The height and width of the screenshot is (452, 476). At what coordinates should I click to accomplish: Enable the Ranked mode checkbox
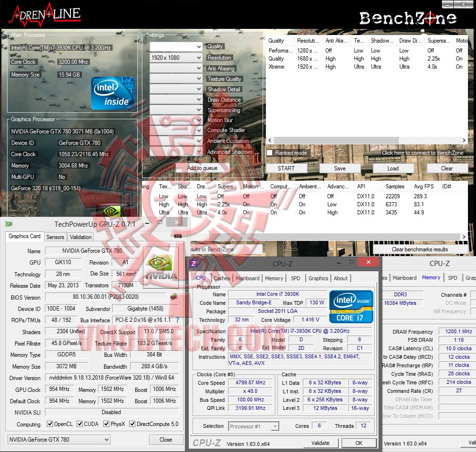click(x=270, y=153)
